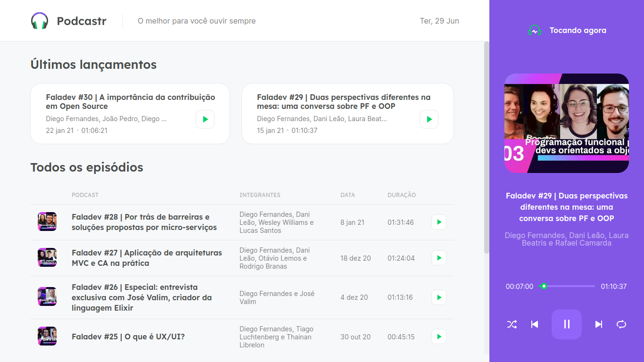This screenshot has height=362, width=644.
Task: Open Faladev #29 title in latest releases
Action: click(x=344, y=102)
